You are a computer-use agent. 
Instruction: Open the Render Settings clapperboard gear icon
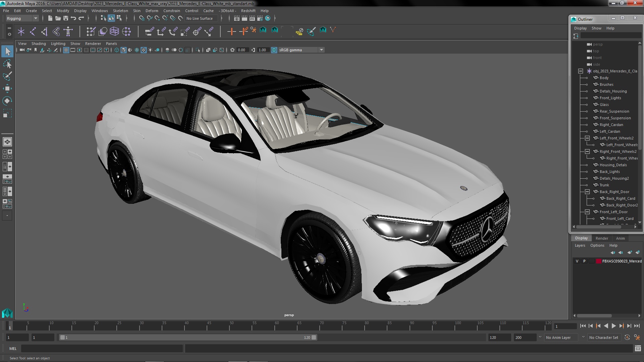tap(260, 18)
